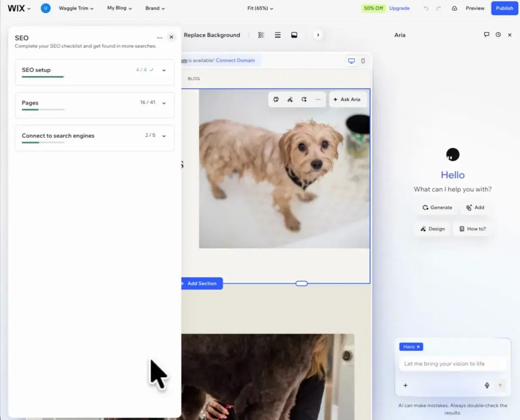The image size is (520, 420).
Task: Click the SEO setup title text
Action: (x=36, y=70)
